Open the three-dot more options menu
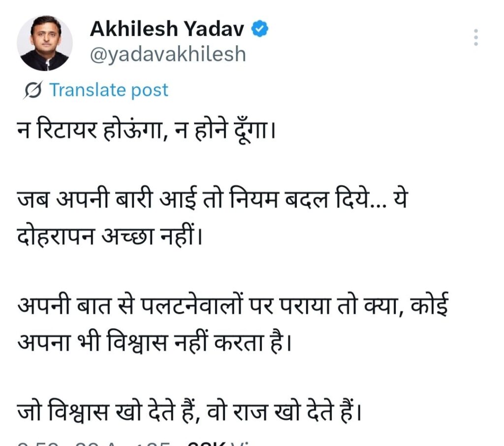 [475, 38]
